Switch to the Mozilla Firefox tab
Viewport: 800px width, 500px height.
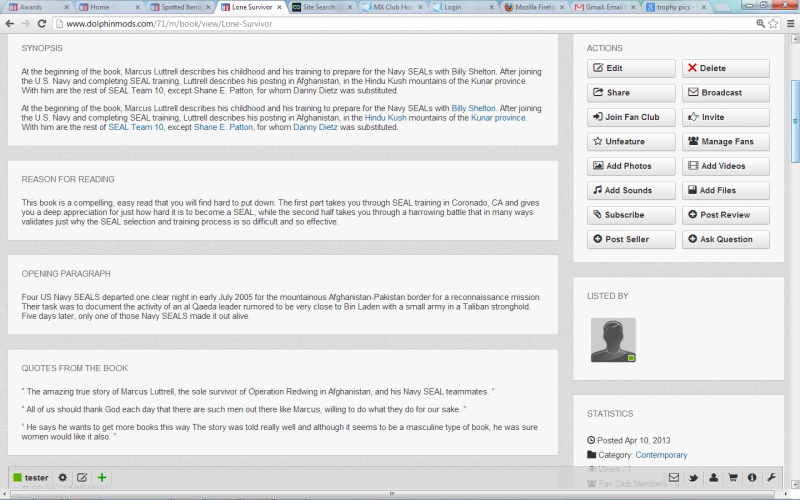tap(534, 7)
